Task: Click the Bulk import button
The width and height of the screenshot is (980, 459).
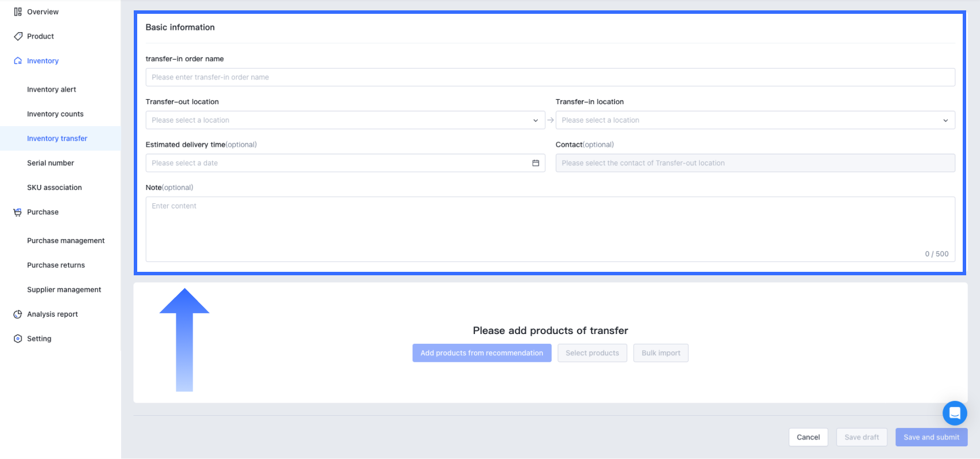Action: 661,353
